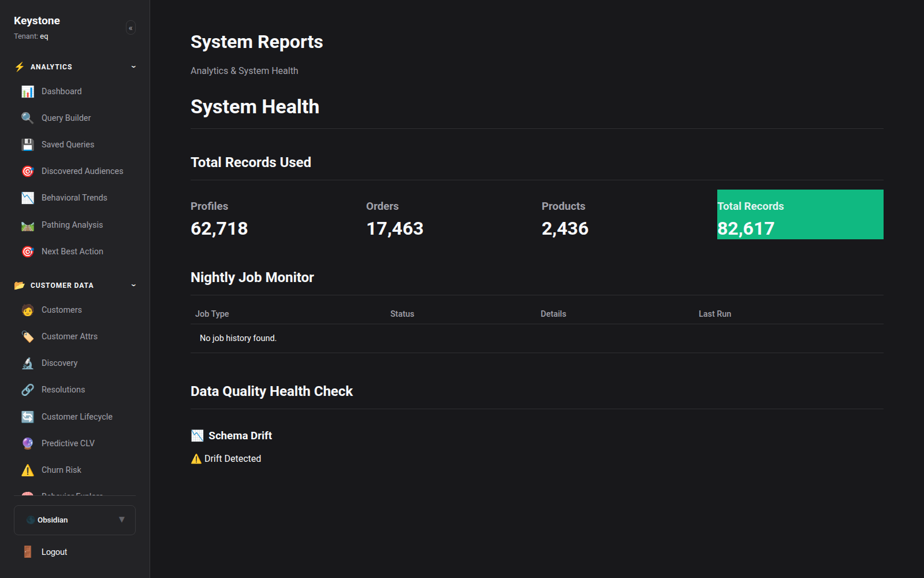Click the Drift Detected status text

tap(233, 459)
